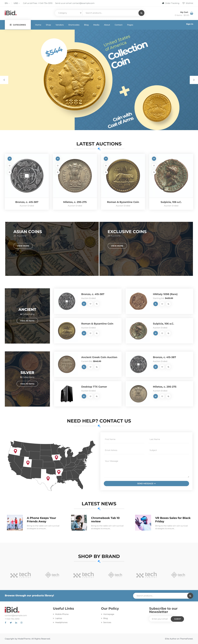Go to next slide with right arrow

tap(194, 80)
